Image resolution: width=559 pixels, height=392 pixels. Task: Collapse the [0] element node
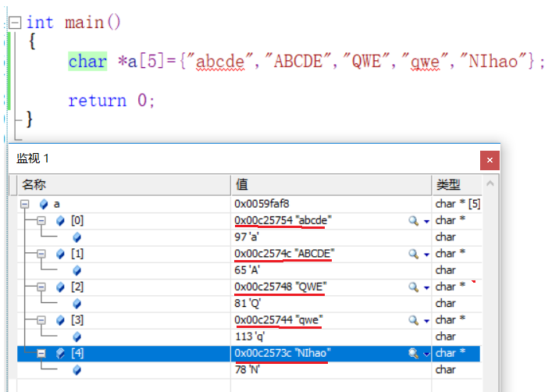point(41,221)
